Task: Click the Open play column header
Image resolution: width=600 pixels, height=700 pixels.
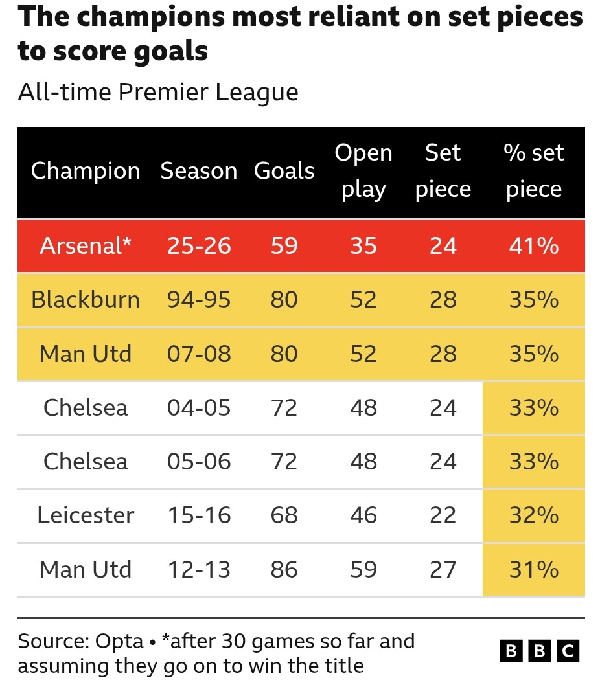Action: pyautogui.click(x=363, y=171)
